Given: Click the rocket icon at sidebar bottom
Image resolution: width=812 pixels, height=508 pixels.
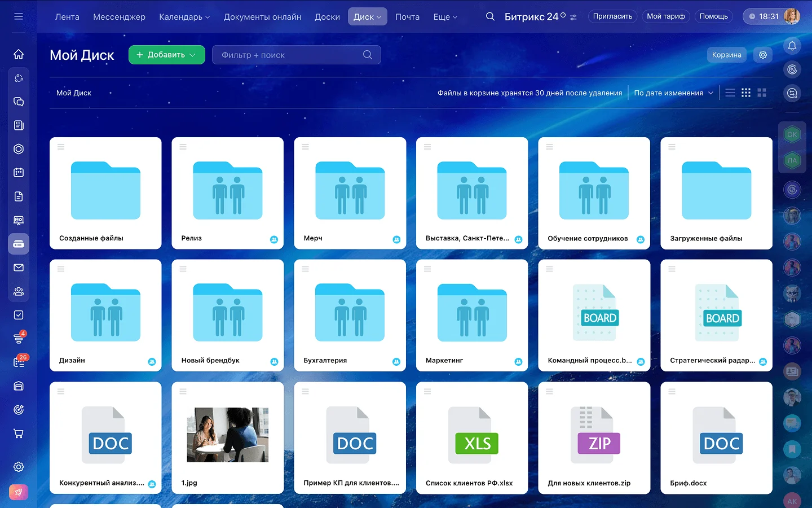Looking at the screenshot, I should 19,492.
